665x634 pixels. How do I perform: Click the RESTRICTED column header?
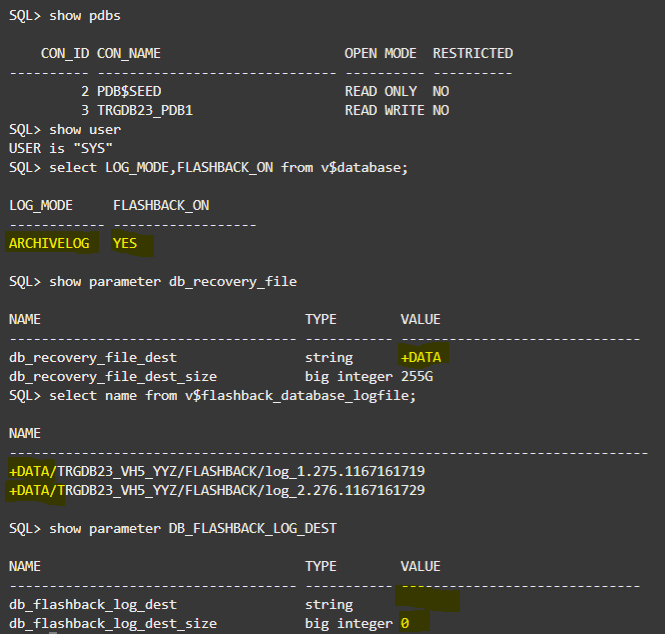(x=472, y=53)
